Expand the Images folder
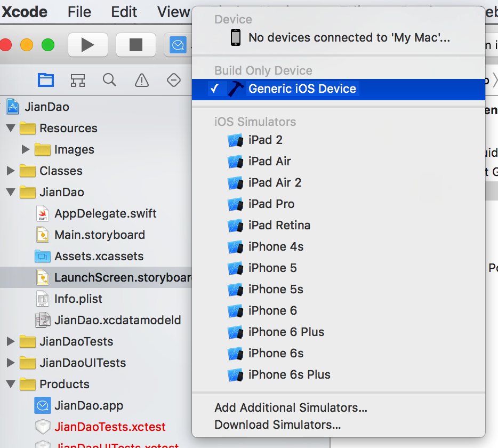 (x=25, y=150)
